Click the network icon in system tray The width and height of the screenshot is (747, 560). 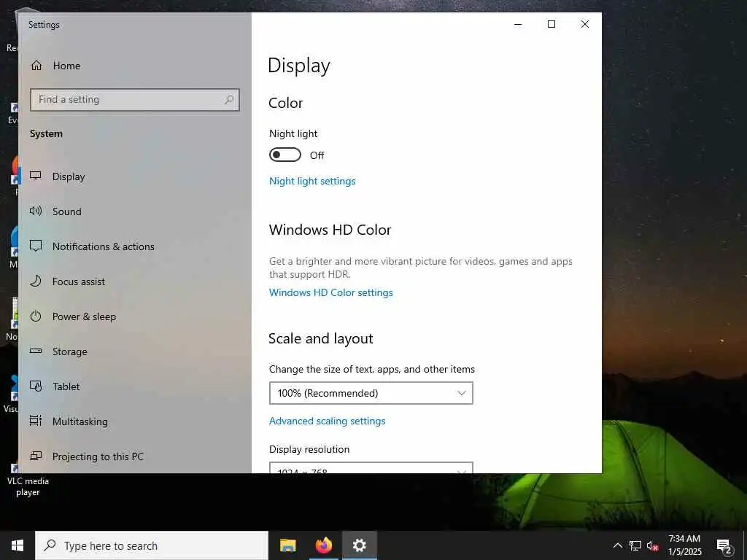coord(635,545)
